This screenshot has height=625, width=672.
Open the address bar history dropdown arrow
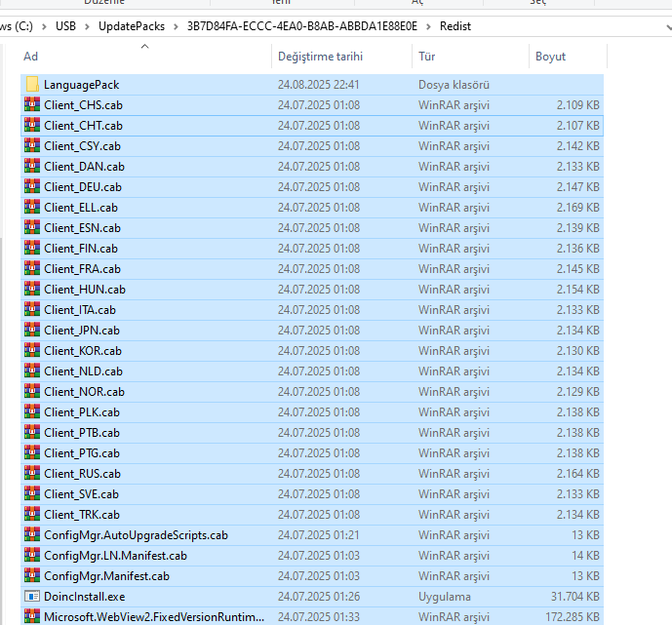[x=668, y=27]
